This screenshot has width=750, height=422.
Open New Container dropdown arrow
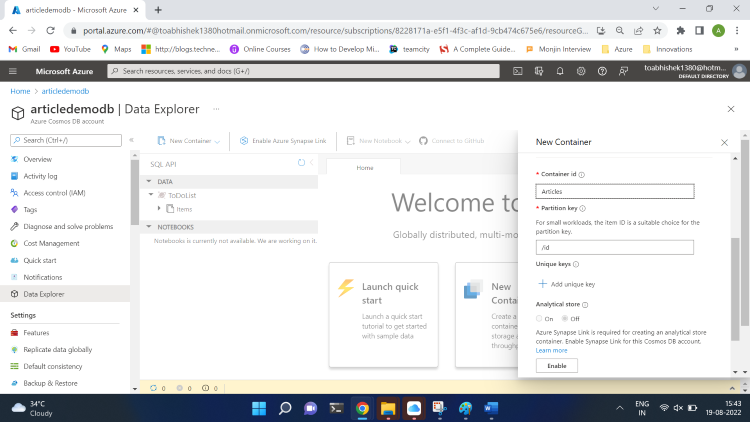tap(217, 142)
